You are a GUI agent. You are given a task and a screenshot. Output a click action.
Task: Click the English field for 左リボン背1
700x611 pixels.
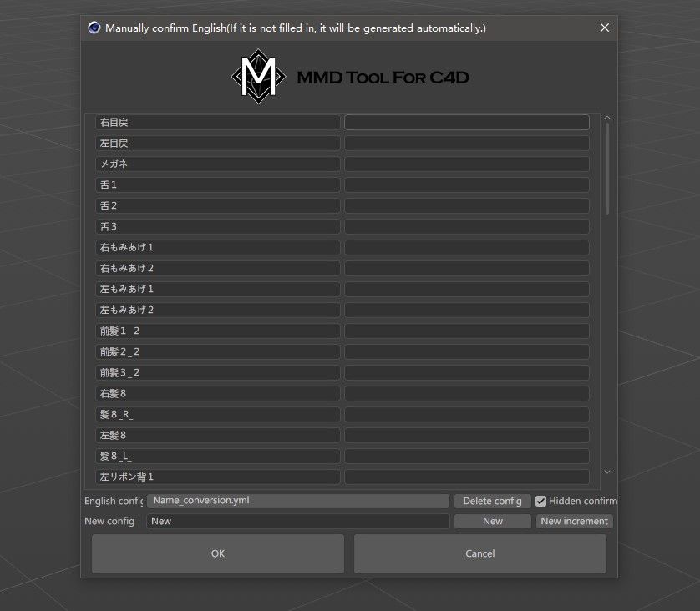[x=466, y=477]
